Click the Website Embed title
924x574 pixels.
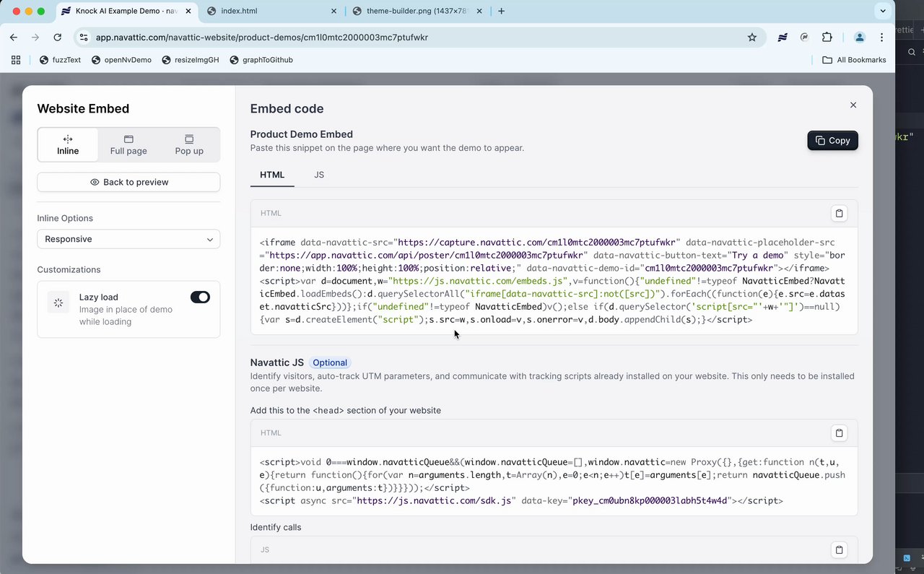[83, 108]
